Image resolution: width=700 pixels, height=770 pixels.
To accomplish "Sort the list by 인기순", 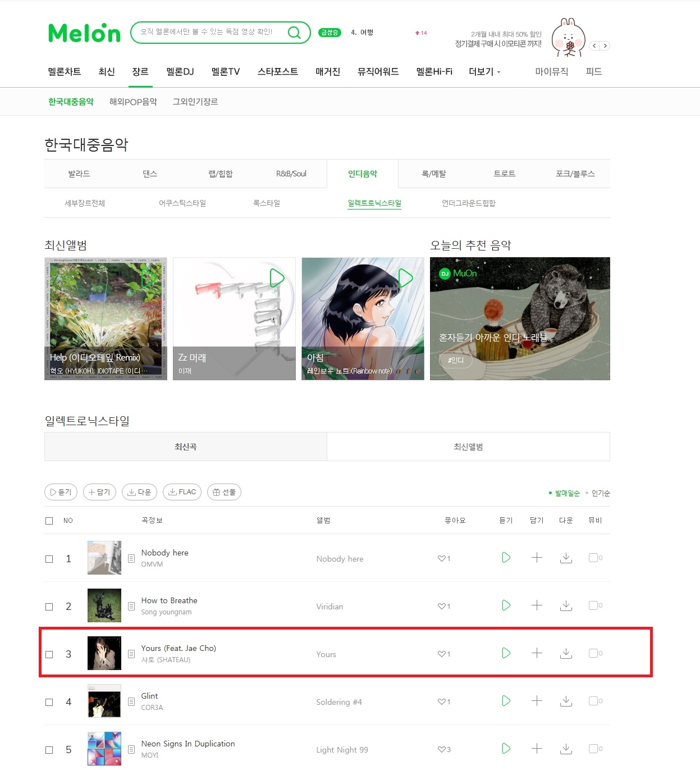I will [x=601, y=493].
